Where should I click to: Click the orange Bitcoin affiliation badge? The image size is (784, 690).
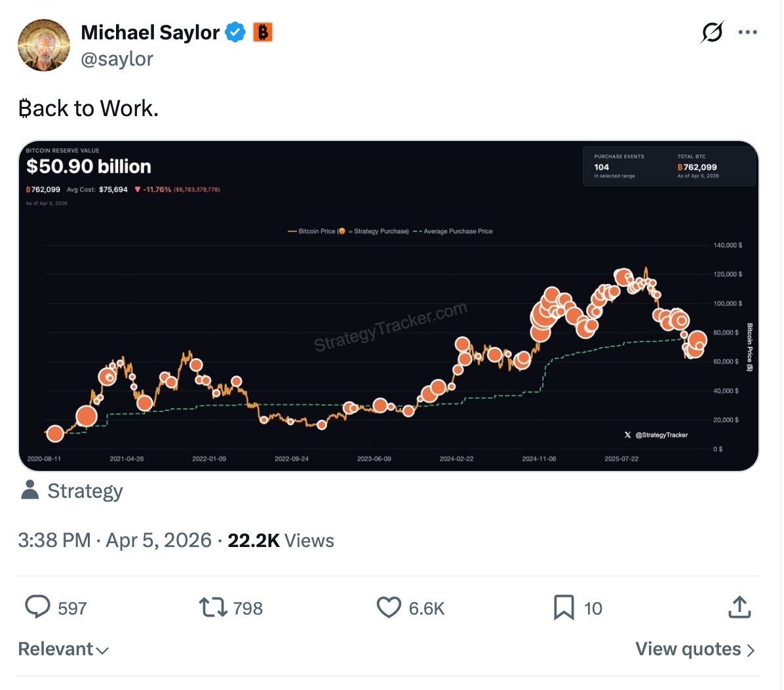263,32
